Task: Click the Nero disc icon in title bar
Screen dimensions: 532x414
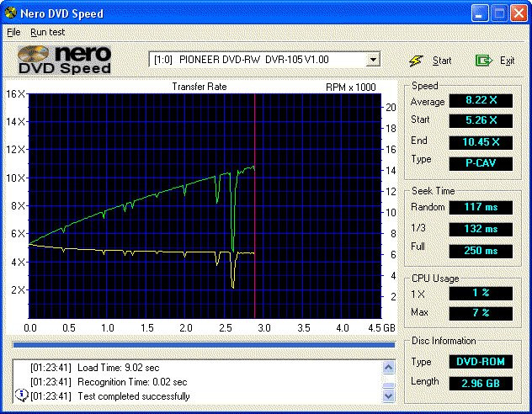Action: tap(10, 13)
